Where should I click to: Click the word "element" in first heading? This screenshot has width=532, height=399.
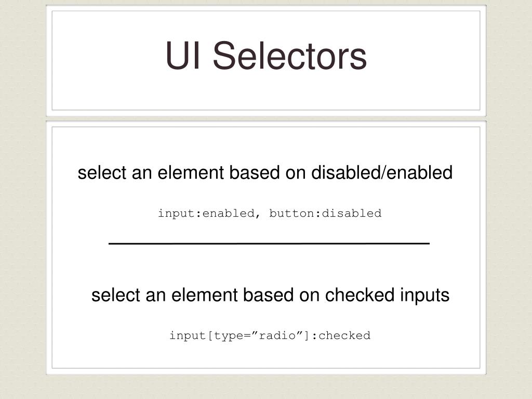[190, 172]
